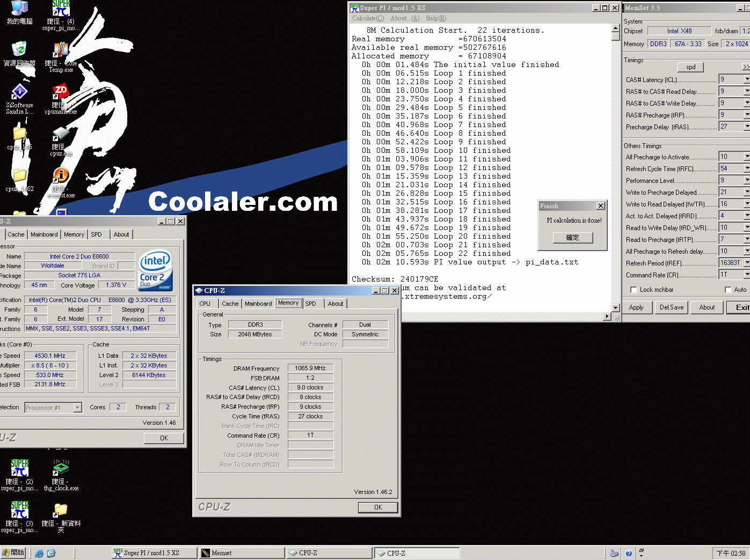Open the About menu in Super PI
Screen dimensions: 750x560
click(405, 18)
